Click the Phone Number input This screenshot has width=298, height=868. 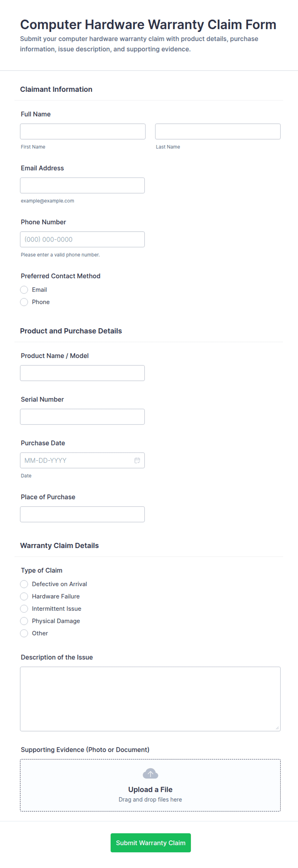(x=82, y=239)
